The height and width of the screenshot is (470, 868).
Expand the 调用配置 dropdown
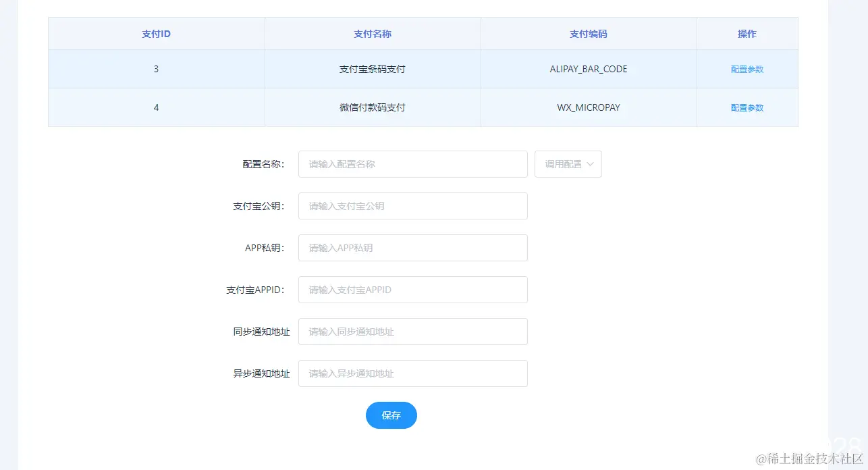tap(568, 164)
